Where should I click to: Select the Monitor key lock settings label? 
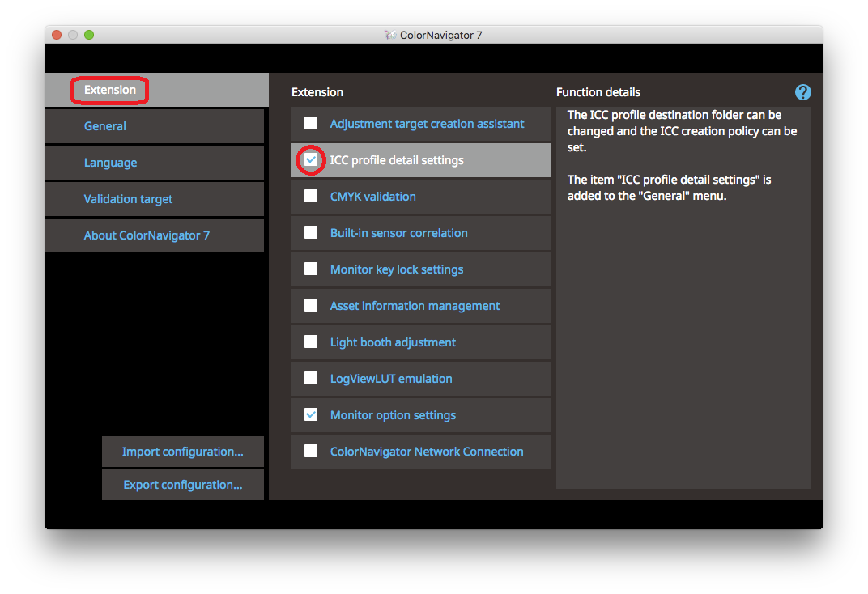397,269
